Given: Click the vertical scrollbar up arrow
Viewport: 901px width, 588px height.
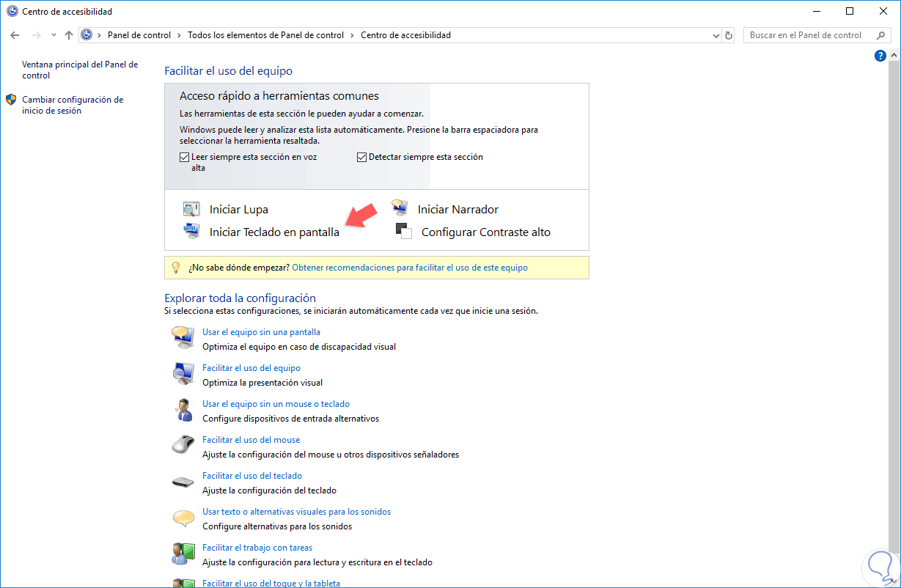Looking at the screenshot, I should pyautogui.click(x=894, y=54).
